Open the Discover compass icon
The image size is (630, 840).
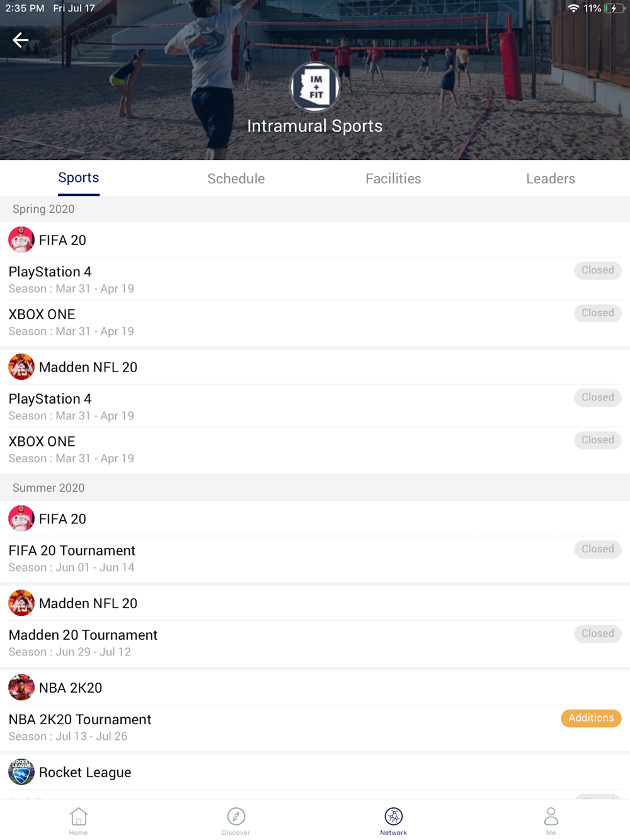click(236, 816)
